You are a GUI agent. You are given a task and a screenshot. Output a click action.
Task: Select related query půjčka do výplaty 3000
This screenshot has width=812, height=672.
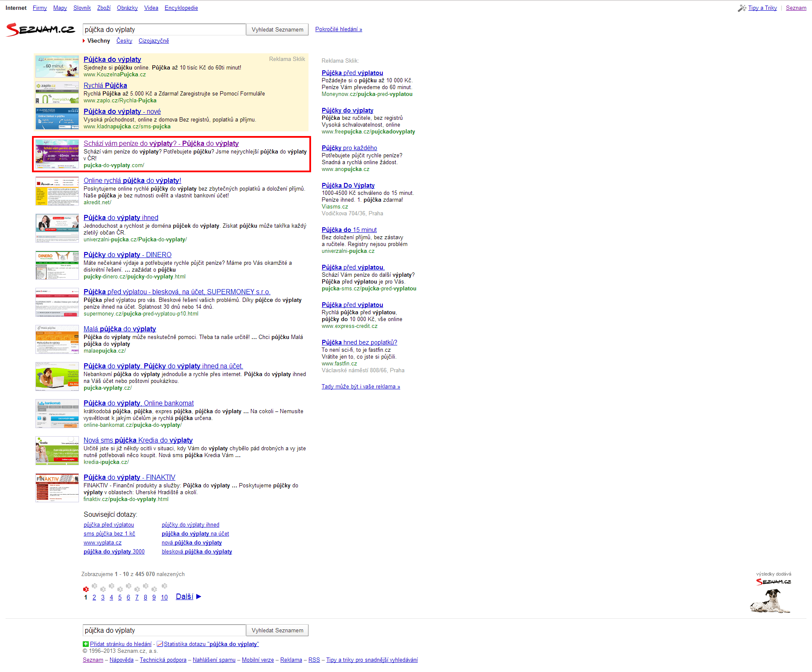click(x=114, y=552)
